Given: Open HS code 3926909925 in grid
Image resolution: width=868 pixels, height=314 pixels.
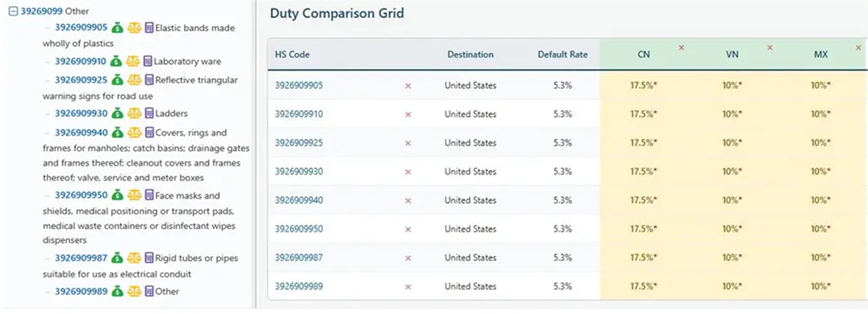Looking at the screenshot, I should click(x=299, y=143).
